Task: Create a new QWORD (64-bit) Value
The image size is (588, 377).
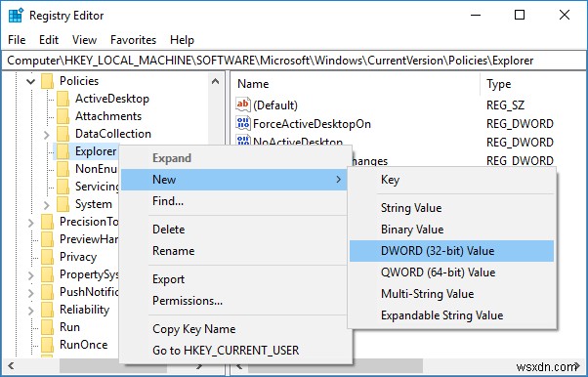Action: [452, 272]
